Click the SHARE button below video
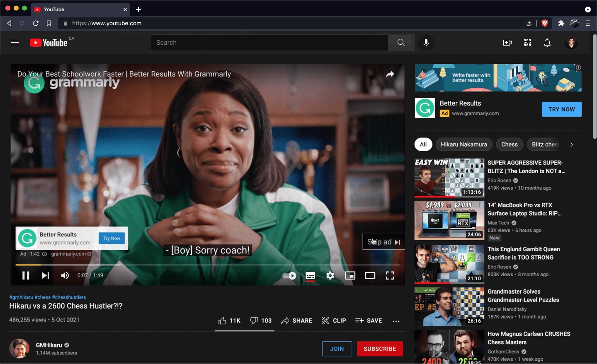Viewport: 597px width, 364px height. 296,321
